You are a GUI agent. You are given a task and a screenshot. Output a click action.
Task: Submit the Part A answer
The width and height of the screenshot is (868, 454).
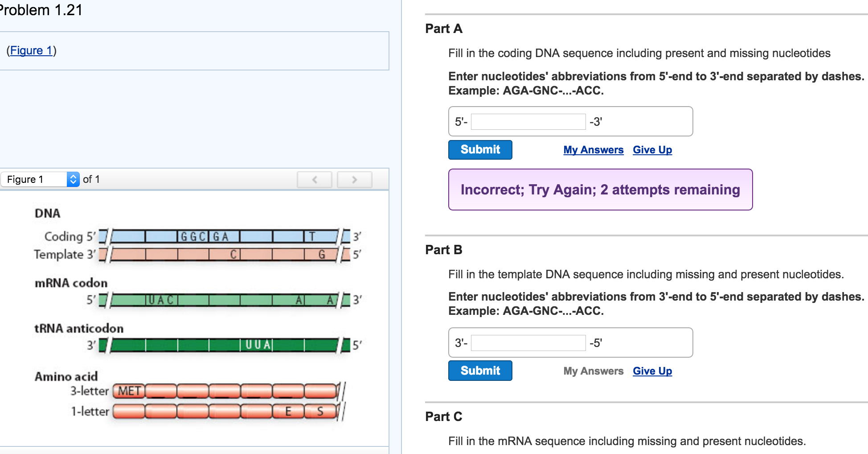point(480,149)
